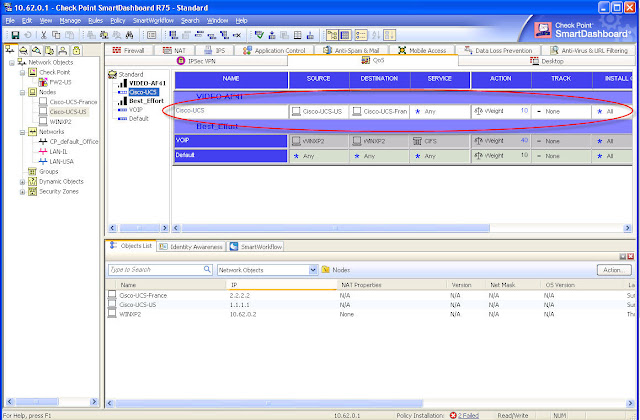This screenshot has width=640, height=420.
Task: Click the scales Weight icon in VOIP row
Action: (x=478, y=141)
